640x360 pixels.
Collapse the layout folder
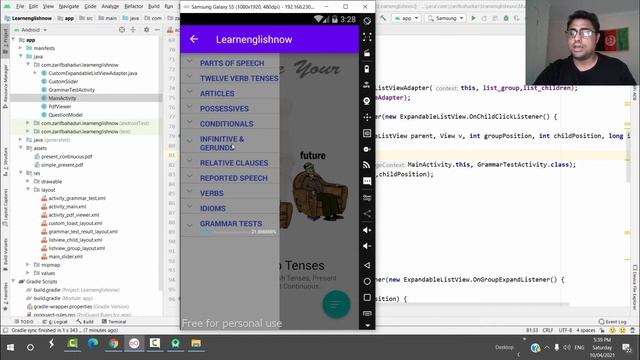pyautogui.click(x=28, y=190)
